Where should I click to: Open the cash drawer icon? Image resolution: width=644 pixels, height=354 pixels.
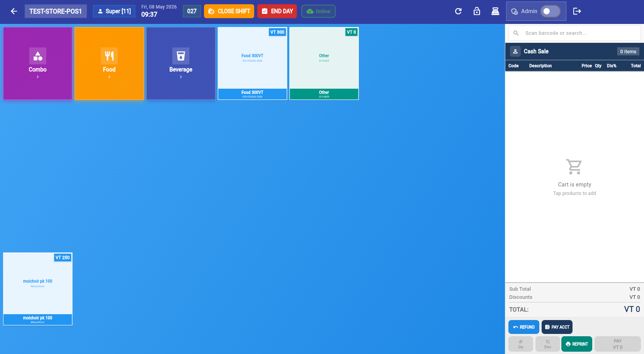(x=495, y=11)
